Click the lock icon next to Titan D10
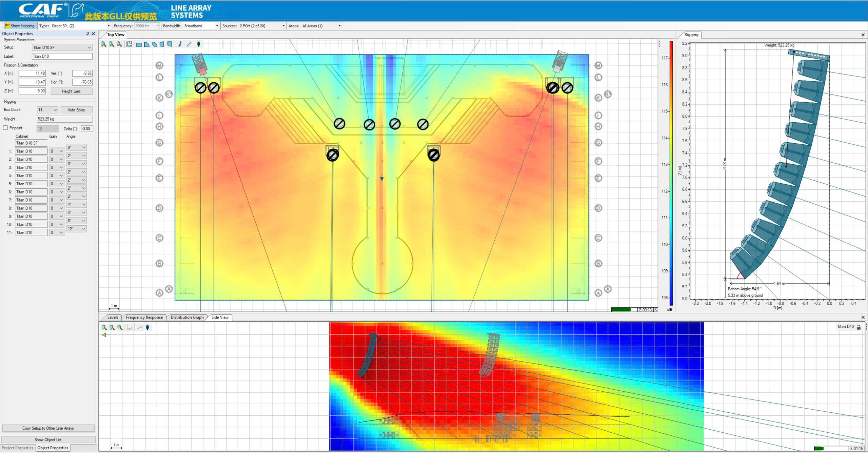868x453 pixels. [859, 327]
